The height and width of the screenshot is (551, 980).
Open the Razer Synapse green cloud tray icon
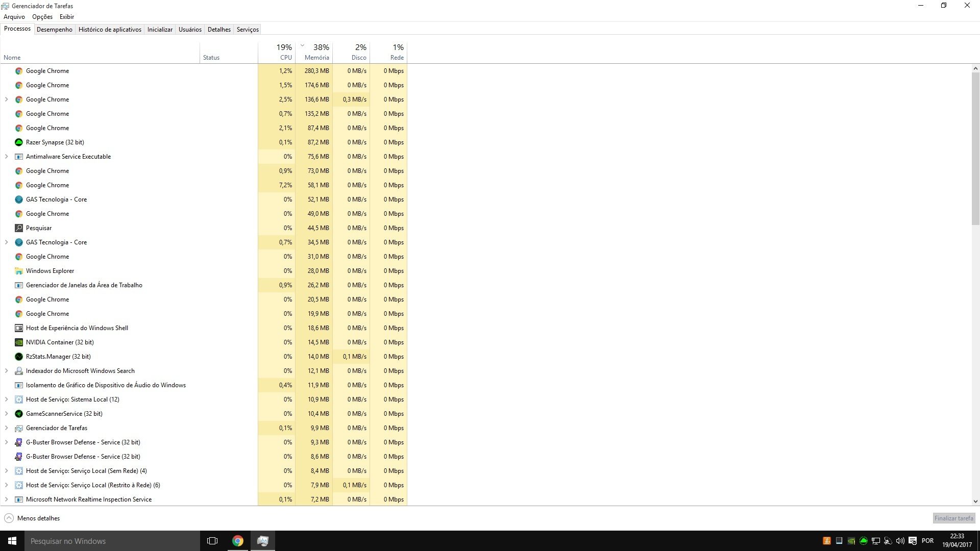pyautogui.click(x=864, y=541)
